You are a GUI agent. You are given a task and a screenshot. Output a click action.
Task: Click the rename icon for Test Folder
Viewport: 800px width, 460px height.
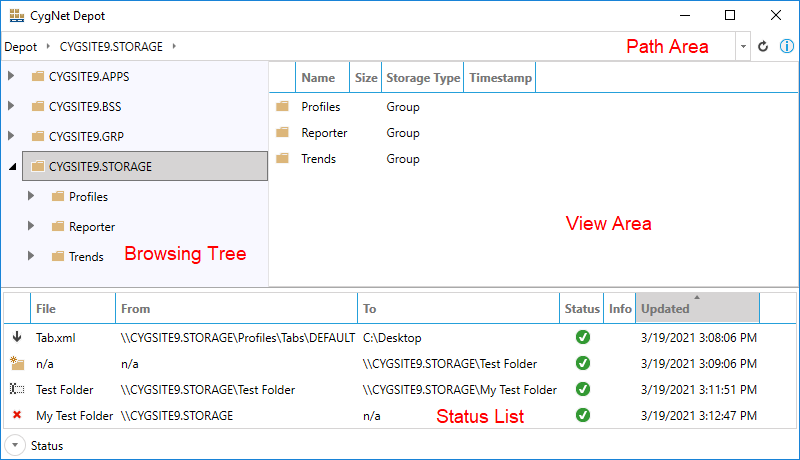tap(17, 389)
